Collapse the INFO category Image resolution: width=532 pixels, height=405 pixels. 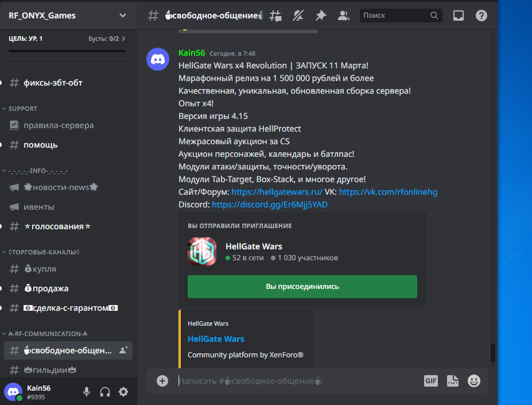click(35, 171)
